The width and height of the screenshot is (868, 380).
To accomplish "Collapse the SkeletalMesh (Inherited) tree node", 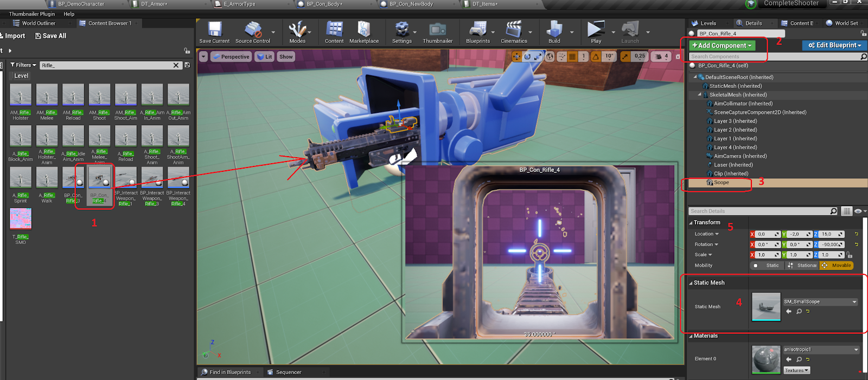I will [x=699, y=95].
